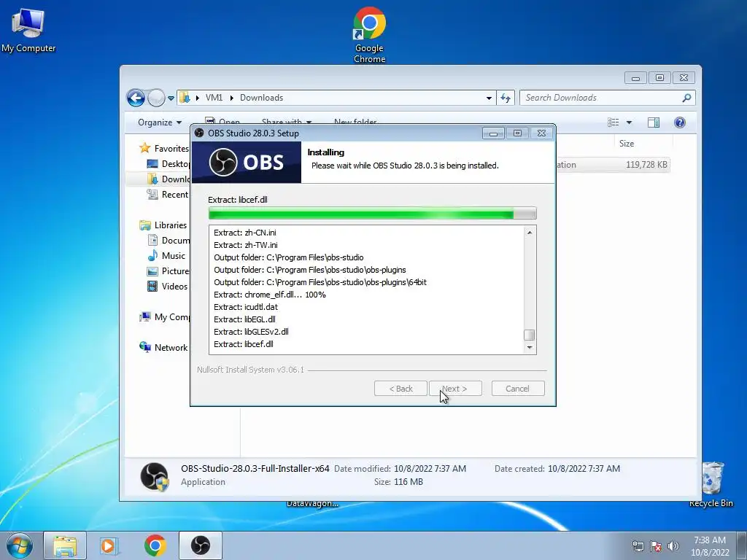The width and height of the screenshot is (747, 560).
Task: Cancel the OBS Studio installation
Action: click(517, 389)
